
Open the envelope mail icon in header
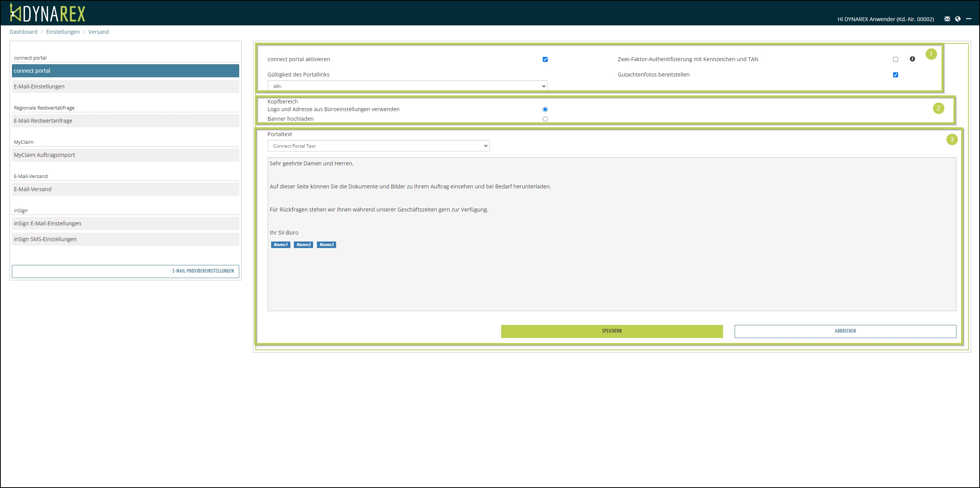pos(947,19)
